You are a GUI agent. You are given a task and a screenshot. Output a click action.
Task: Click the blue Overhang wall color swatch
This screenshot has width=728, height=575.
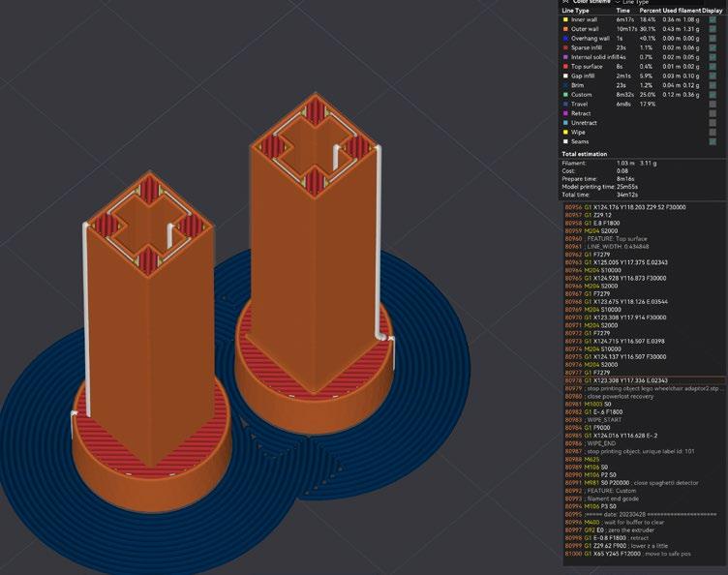pos(565,39)
